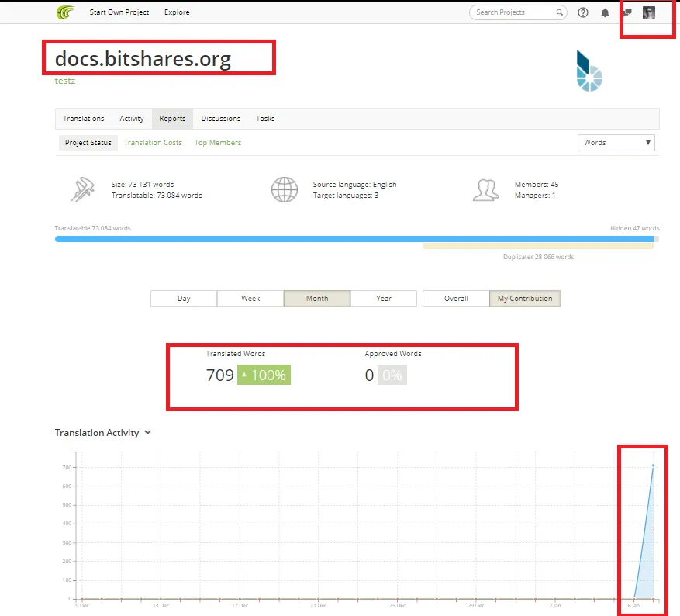680x616 pixels.
Task: Click the 'Translated Words' label
Action: (x=236, y=354)
